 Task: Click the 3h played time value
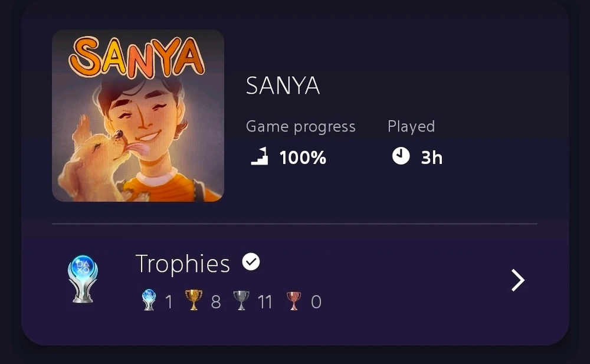[431, 158]
